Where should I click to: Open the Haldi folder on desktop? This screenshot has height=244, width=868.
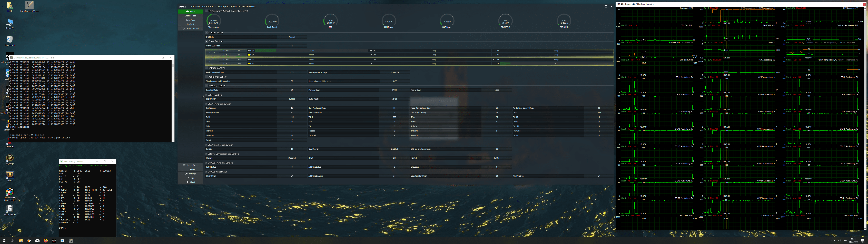pyautogui.click(x=10, y=7)
